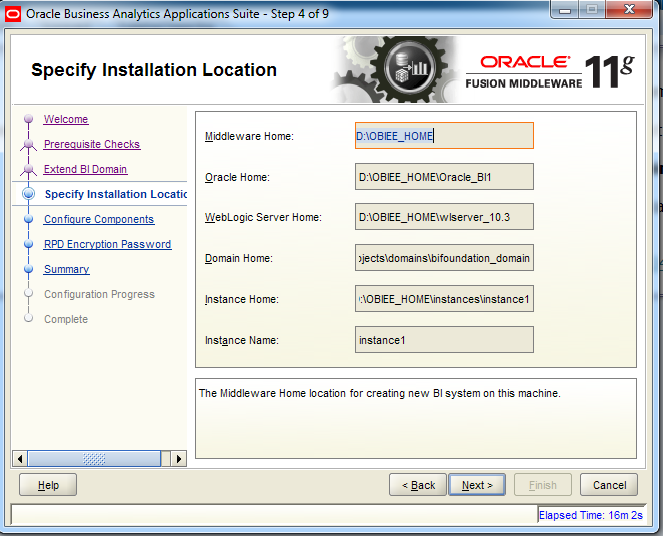Click the current step bullet indicator
Image resolution: width=663 pixels, height=536 pixels.
pyautogui.click(x=28, y=194)
